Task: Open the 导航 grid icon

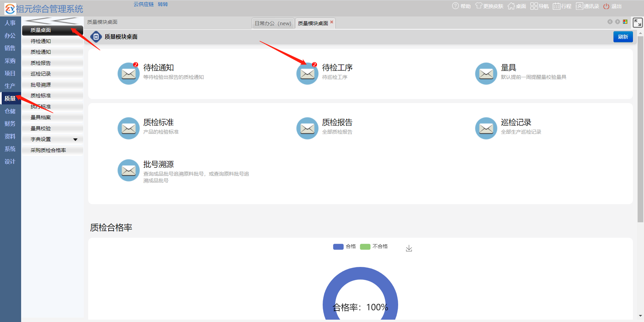Action: coord(534,6)
